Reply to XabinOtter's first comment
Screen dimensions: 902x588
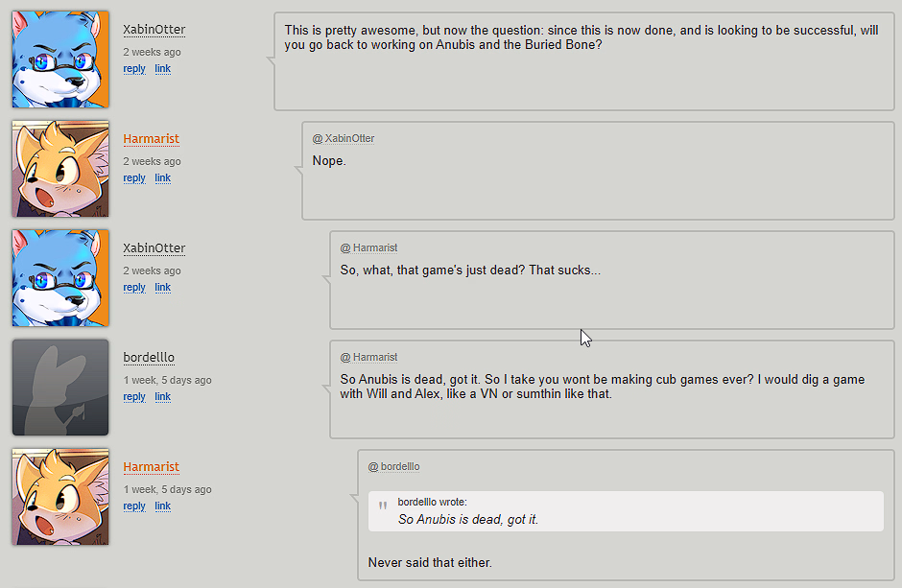click(134, 69)
